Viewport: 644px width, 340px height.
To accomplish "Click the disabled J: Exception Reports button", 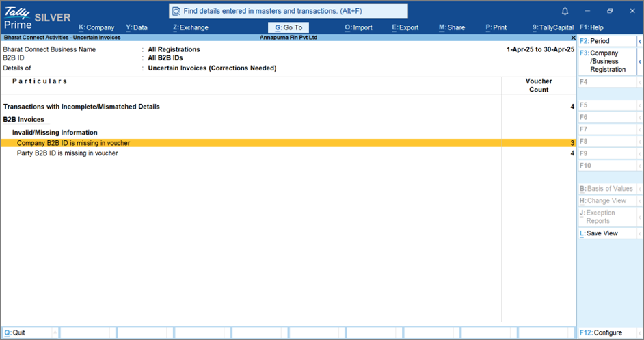I will tap(608, 217).
